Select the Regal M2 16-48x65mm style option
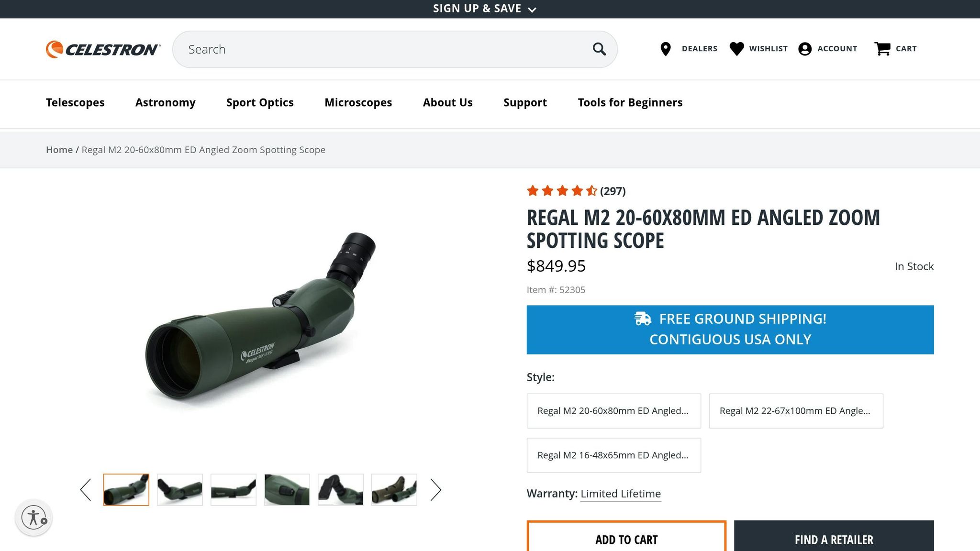The height and width of the screenshot is (551, 980). (614, 455)
